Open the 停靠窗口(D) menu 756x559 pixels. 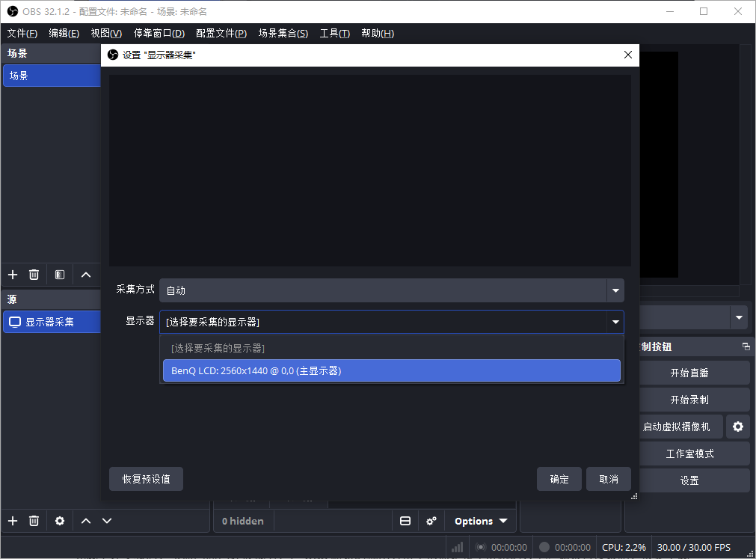159,33
